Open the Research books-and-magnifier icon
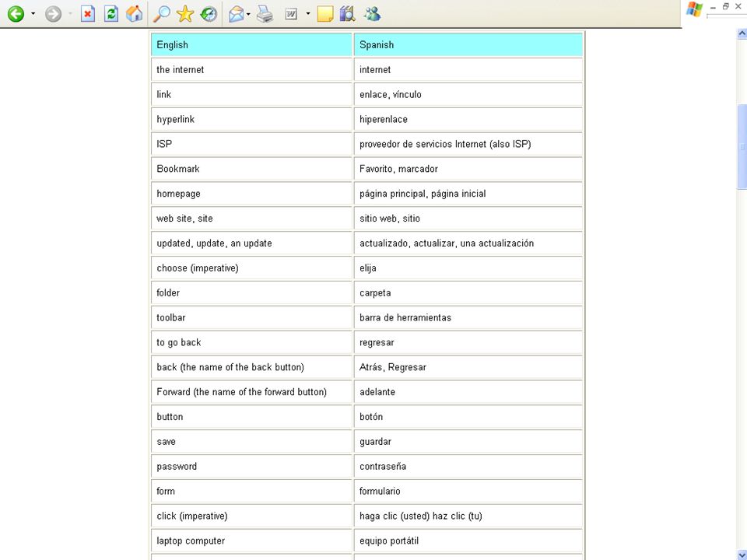This screenshot has height=560, width=747. click(x=348, y=14)
